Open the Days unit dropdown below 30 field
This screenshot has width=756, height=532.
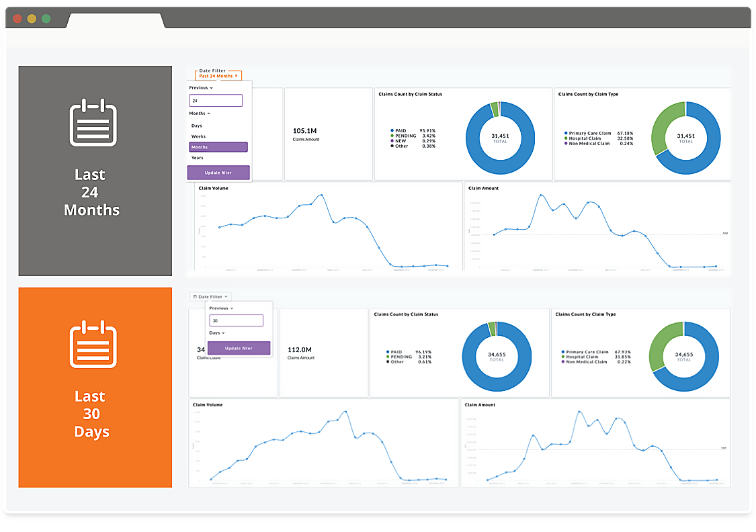pos(216,332)
